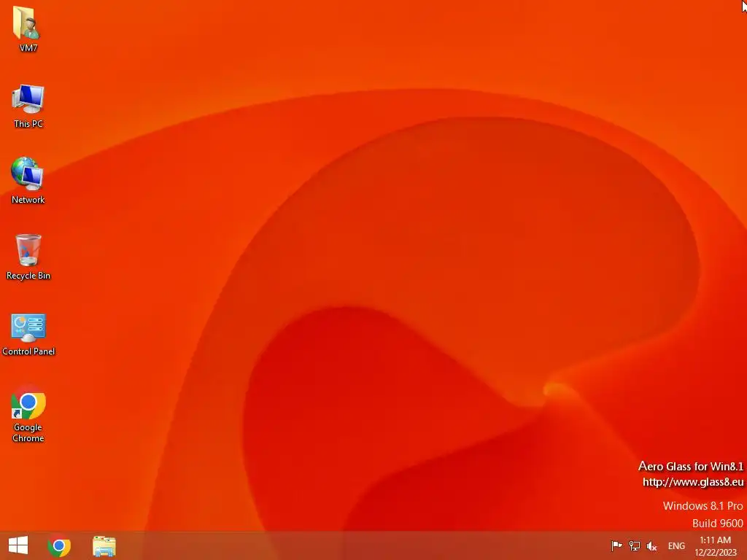Click the Control Panel label text

(28, 351)
